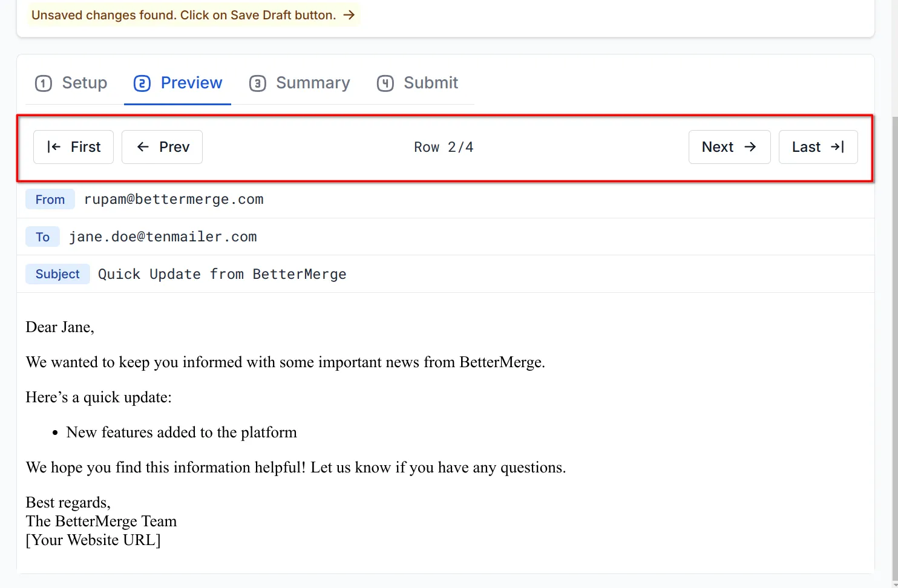Image resolution: width=898 pixels, height=588 pixels.
Task: Click the step 4 circle icon beside Submit
Action: click(385, 83)
